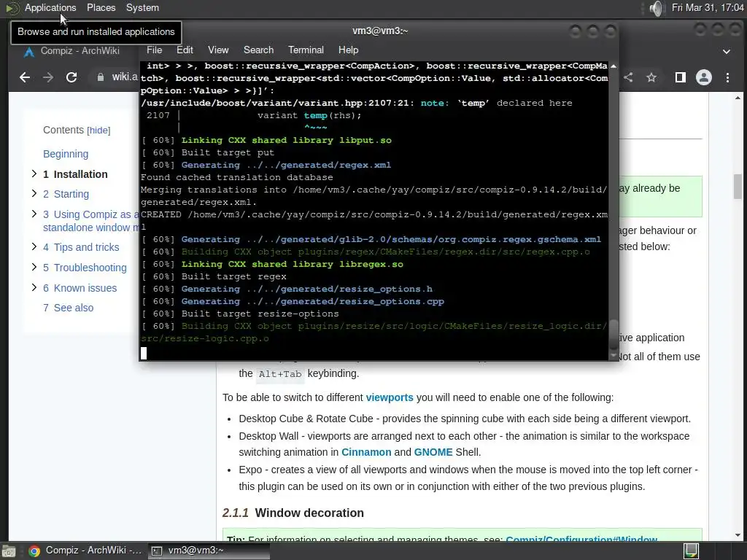Expand the Using Compiz standalone section

coord(34,214)
